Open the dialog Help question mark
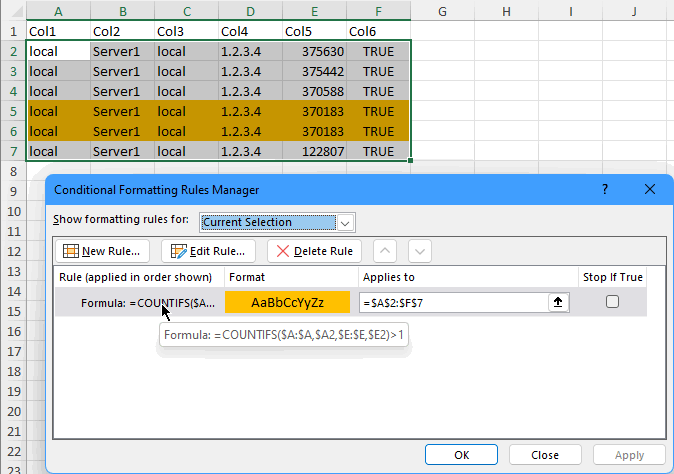 [x=605, y=190]
